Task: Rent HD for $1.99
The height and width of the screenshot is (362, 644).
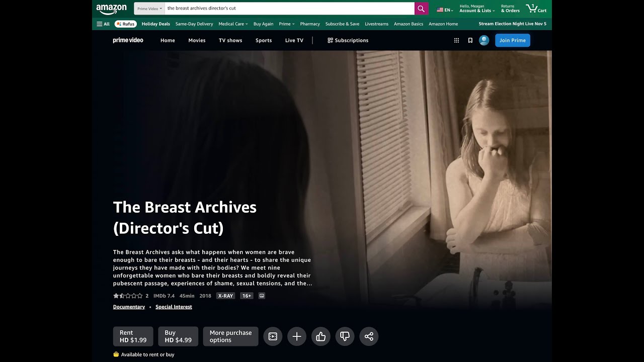Action: (x=133, y=336)
